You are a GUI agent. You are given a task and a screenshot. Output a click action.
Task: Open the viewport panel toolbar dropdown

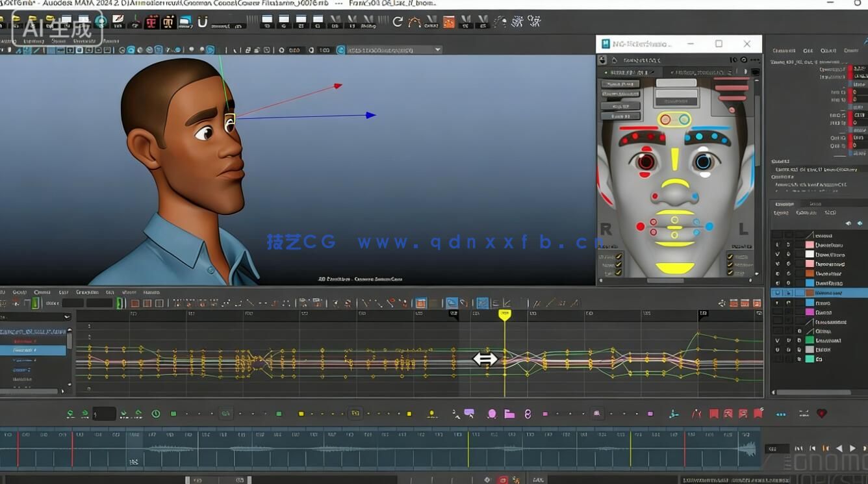(x=437, y=50)
